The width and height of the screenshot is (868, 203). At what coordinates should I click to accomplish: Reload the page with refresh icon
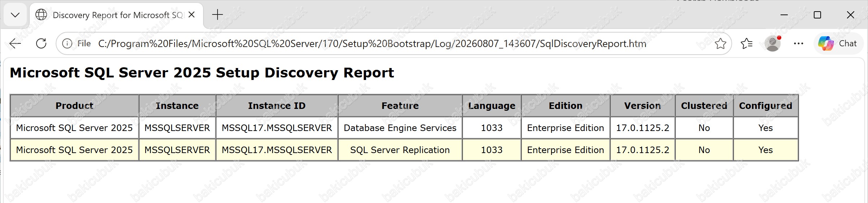[41, 44]
